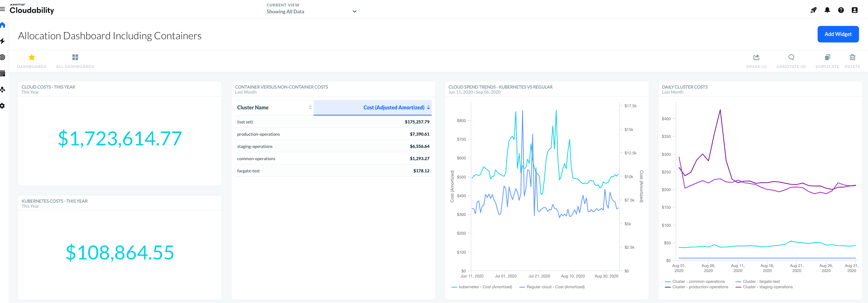Click the rocket icon in header
868x303 pixels.
(x=813, y=10)
